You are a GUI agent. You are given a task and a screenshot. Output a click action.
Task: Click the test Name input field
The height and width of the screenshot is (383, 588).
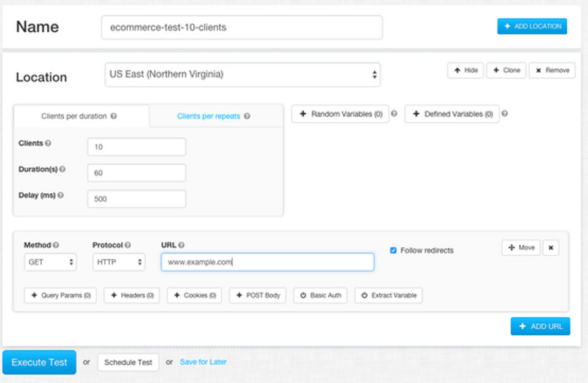coord(241,28)
